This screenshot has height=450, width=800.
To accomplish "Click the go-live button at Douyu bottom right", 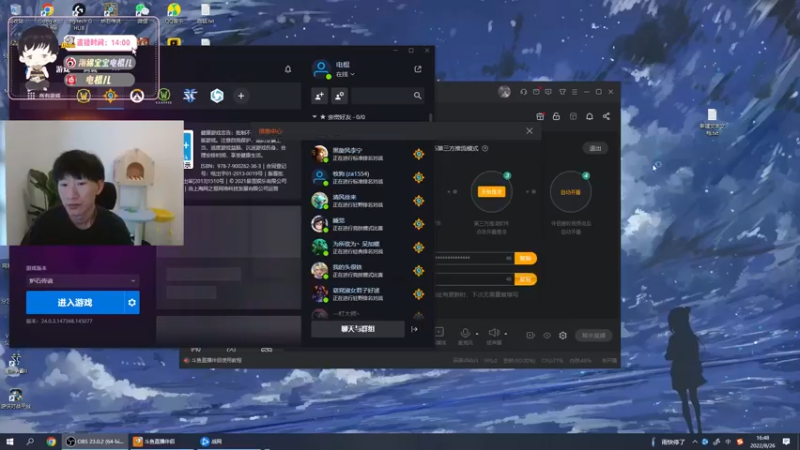I will pos(593,335).
